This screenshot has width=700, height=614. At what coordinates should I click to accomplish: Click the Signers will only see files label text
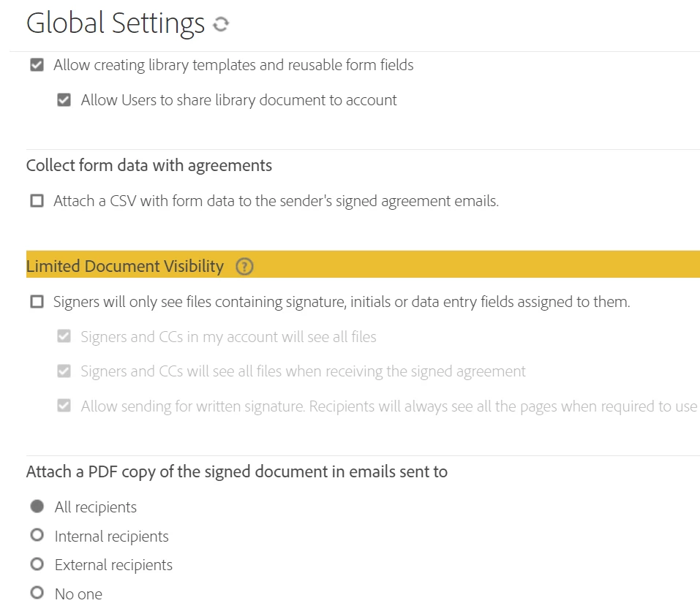pyautogui.click(x=342, y=302)
